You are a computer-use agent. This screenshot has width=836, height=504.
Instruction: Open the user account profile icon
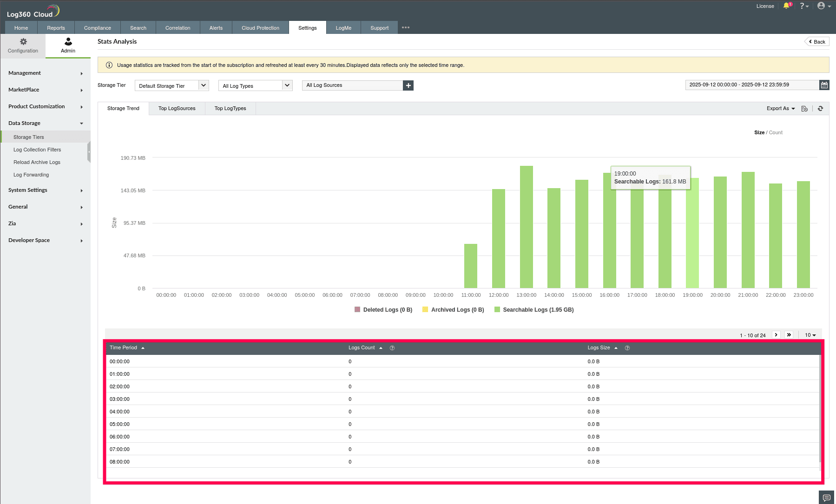pyautogui.click(x=822, y=6)
